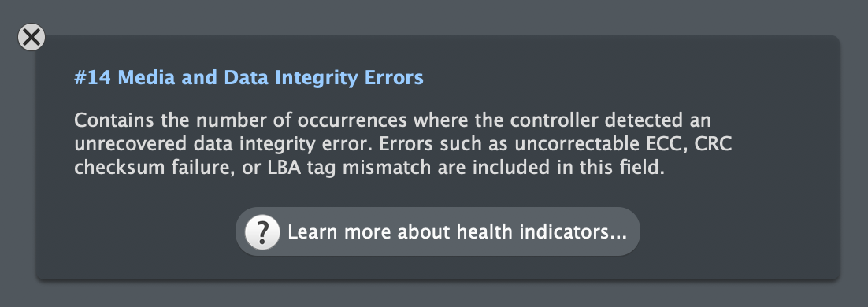Image resolution: width=868 pixels, height=307 pixels.
Task: Click the #14 Media and Data Integrity Errors heading
Action: pyautogui.click(x=249, y=77)
